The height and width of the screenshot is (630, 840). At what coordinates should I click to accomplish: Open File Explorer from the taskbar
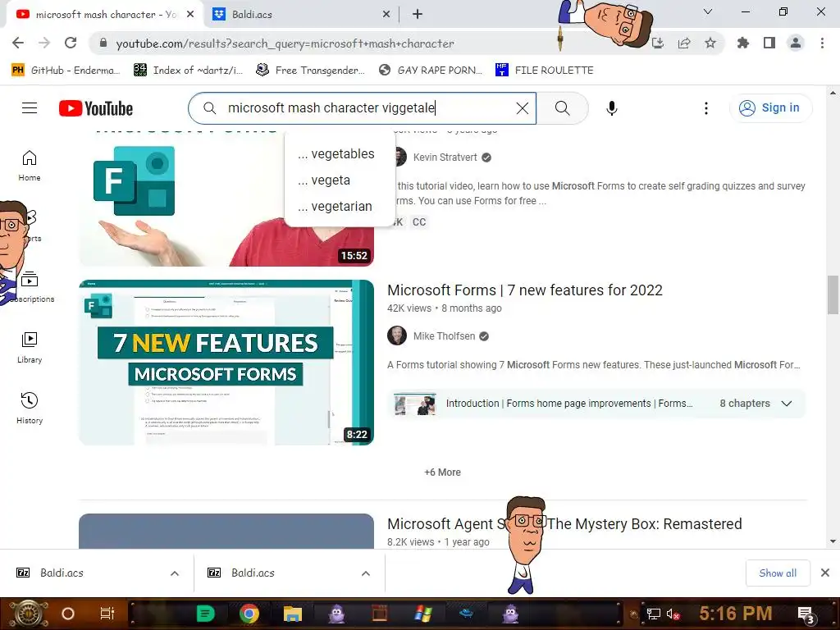pos(293,614)
